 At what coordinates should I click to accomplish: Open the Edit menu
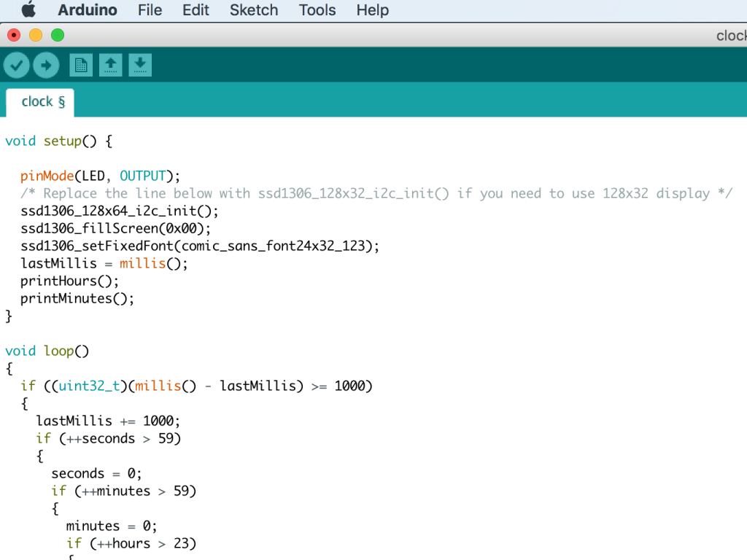[x=196, y=10]
